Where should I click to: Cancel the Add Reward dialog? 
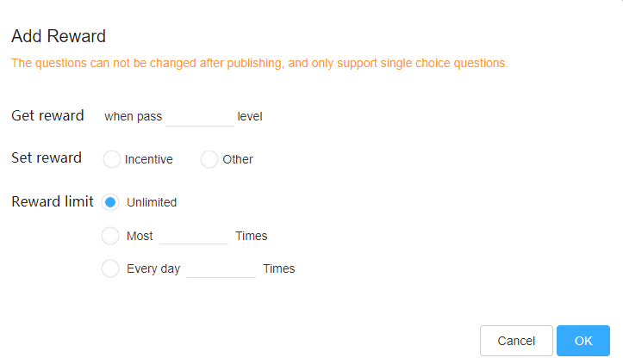pos(516,341)
